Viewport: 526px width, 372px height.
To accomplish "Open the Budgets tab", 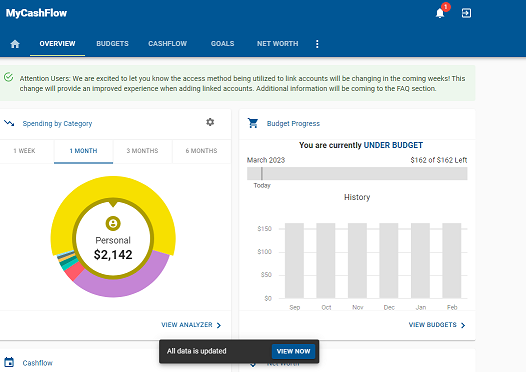I will 112,44.
